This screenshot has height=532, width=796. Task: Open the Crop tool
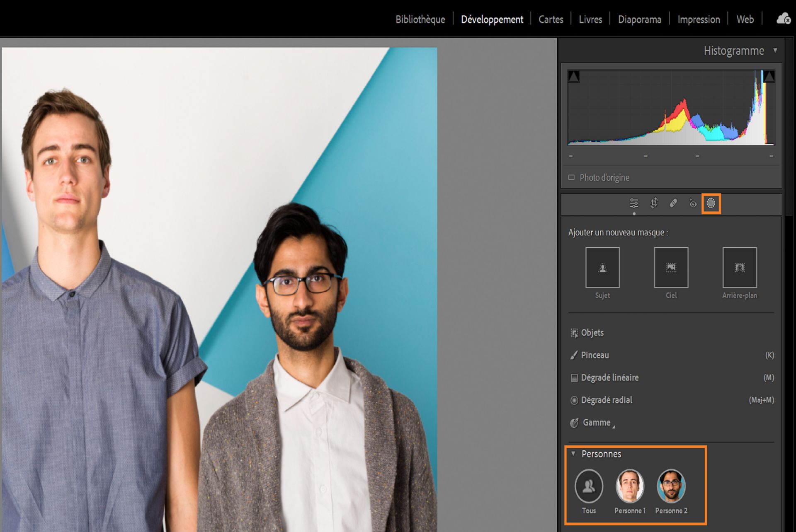(x=654, y=203)
